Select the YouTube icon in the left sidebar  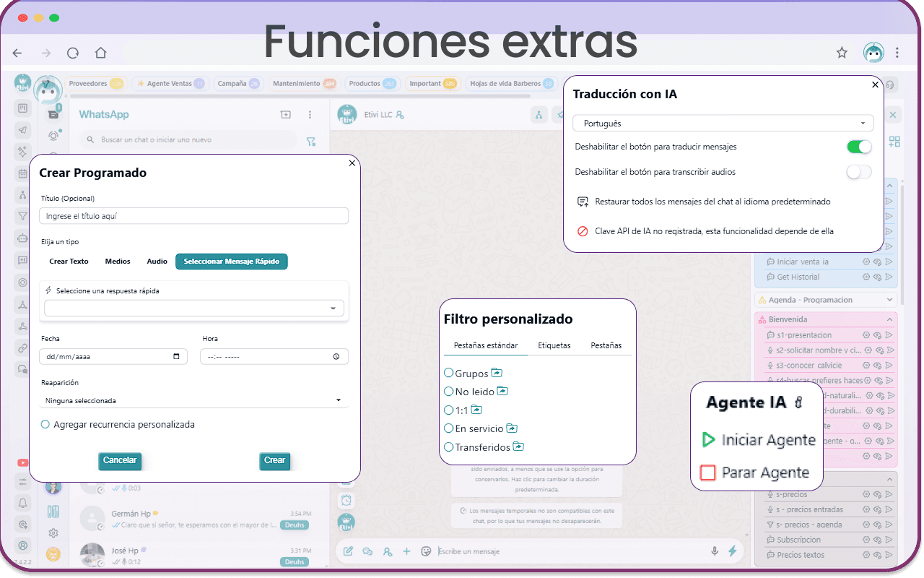pos(22,462)
